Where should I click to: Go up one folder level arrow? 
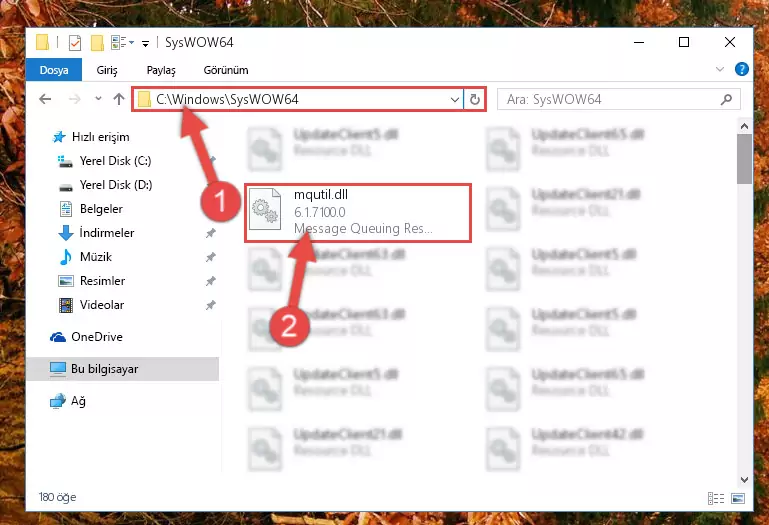(x=119, y=99)
